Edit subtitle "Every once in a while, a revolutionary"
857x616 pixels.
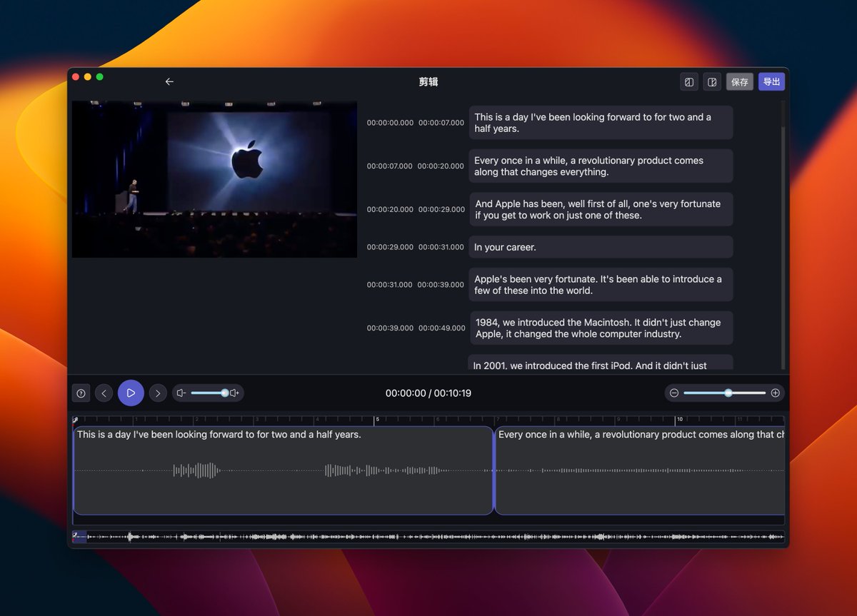click(x=601, y=166)
